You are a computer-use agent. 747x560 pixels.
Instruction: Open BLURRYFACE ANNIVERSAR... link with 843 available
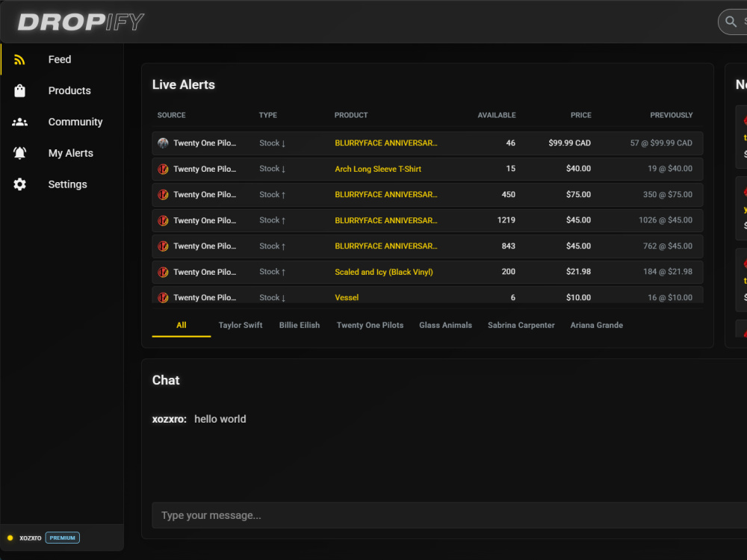tap(386, 246)
